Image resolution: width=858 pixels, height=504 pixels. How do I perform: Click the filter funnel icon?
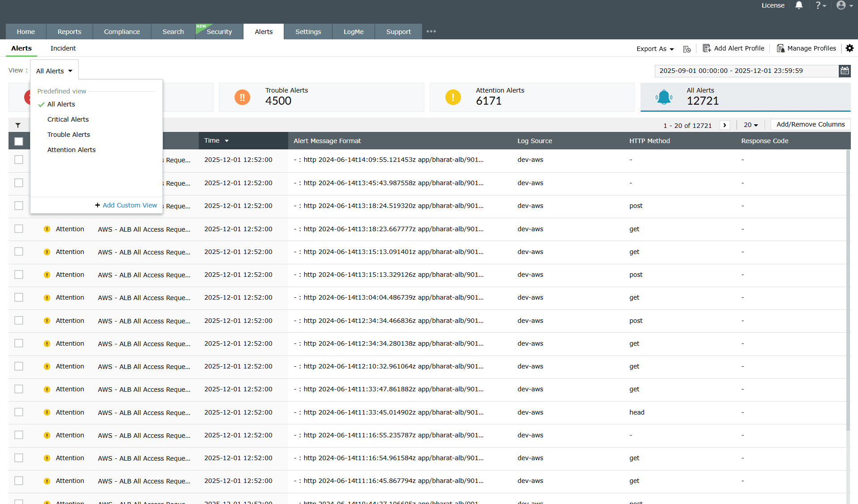pos(18,125)
